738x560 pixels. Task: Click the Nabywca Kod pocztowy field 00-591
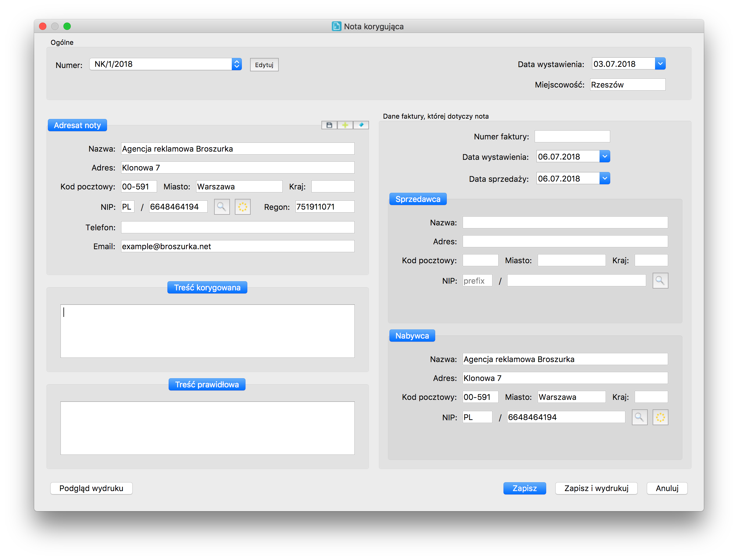tap(480, 397)
